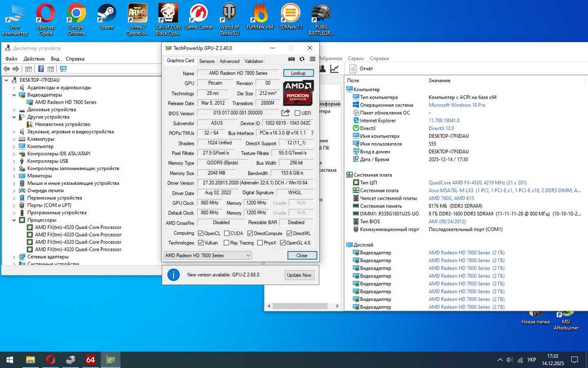Toggle the Vulkan checkbox
Viewport: 588px width, 368px height.
pos(201,243)
